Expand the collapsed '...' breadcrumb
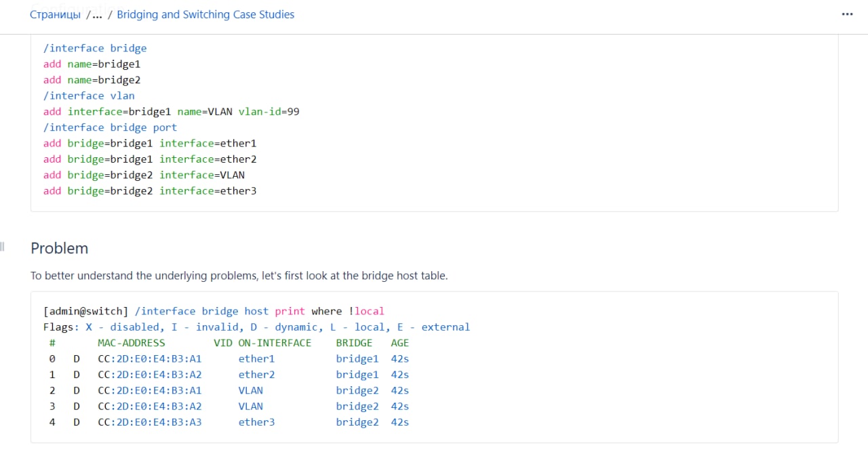This screenshot has height=452, width=868. [x=96, y=14]
